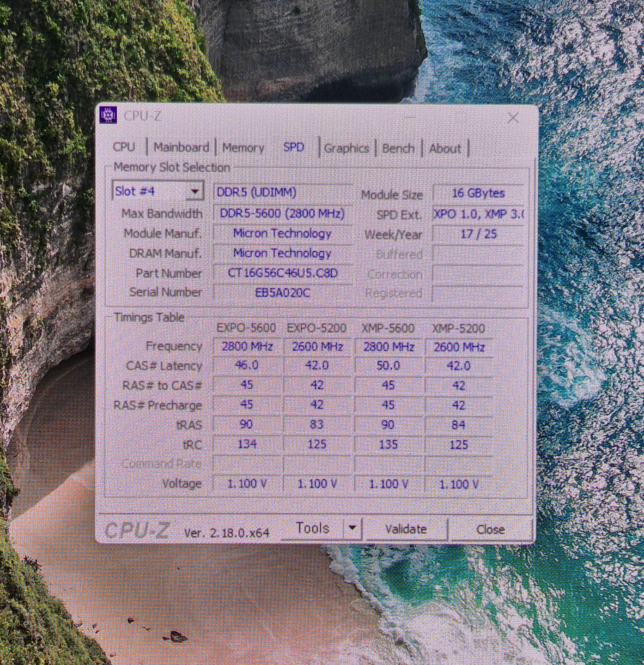Click the XMP-5200 frequency cell 2600 MHz
Screen dimensions: 644x665
click(x=459, y=347)
